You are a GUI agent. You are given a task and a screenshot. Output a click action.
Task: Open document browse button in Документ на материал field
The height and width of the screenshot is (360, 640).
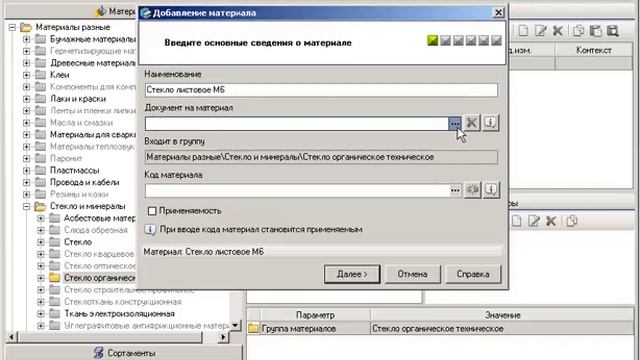(455, 123)
